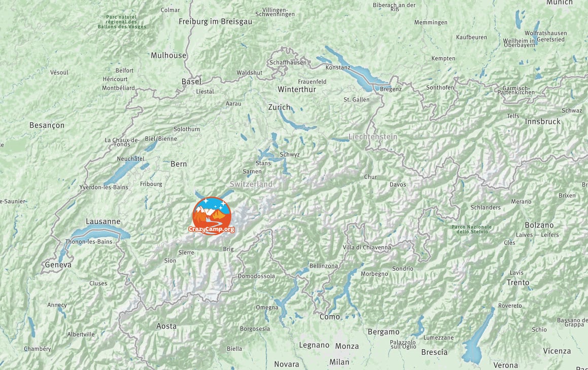
Task: Select the Geneva city label
Action: tap(58, 265)
